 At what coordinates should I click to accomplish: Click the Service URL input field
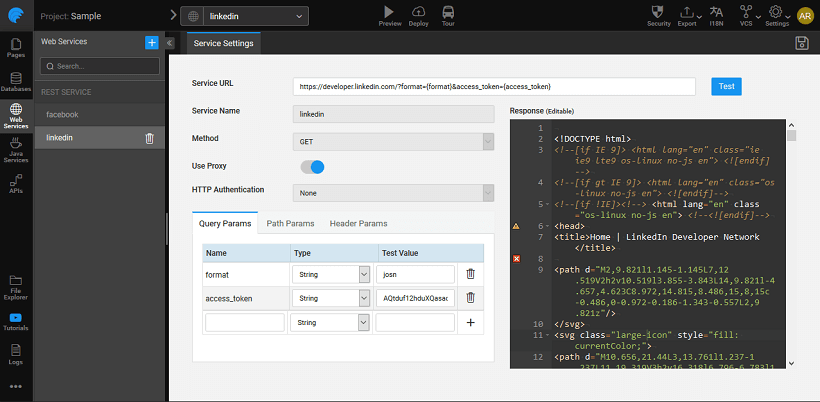pos(494,87)
